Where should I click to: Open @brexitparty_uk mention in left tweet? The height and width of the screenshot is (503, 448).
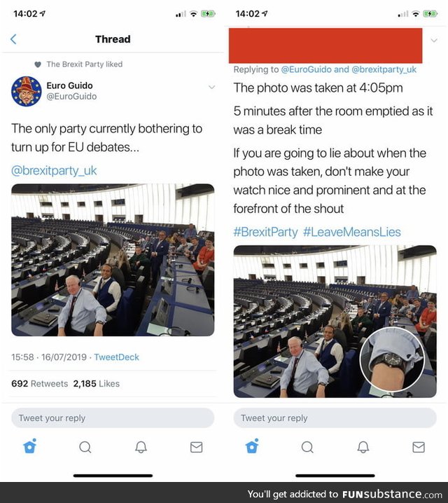coord(54,170)
